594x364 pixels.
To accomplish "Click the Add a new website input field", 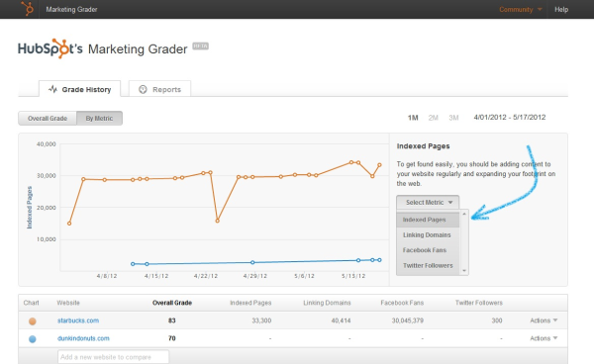I will pos(113,357).
